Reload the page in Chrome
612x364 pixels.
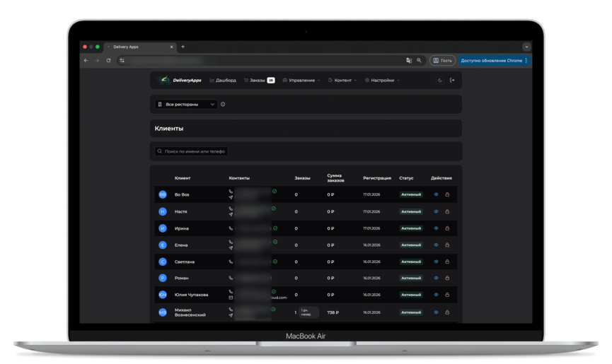pos(108,61)
